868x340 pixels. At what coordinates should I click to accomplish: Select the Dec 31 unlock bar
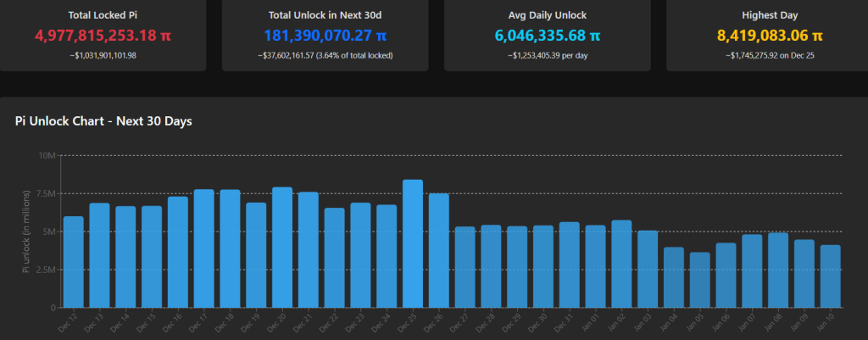pos(570,265)
